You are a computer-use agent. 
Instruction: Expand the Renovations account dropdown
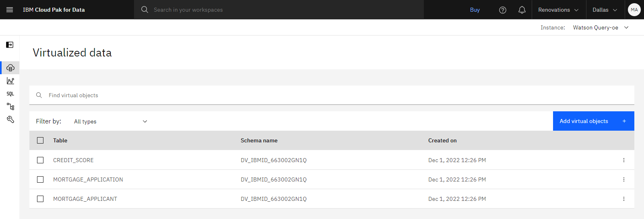[558, 10]
